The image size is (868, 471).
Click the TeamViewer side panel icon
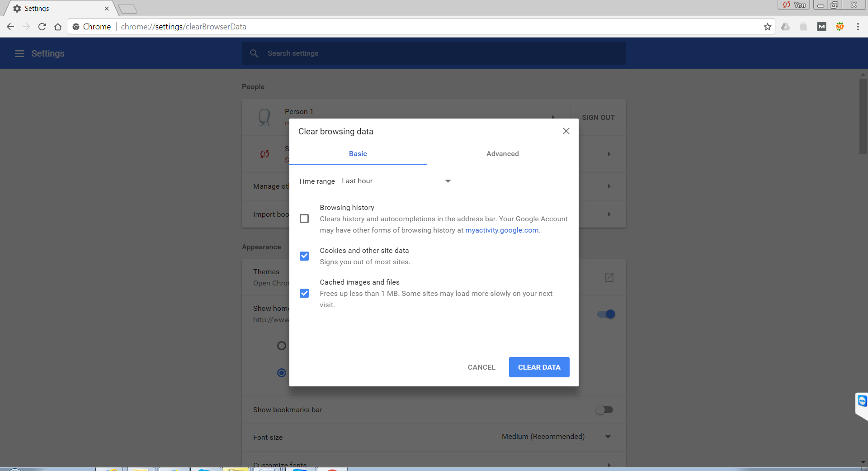[862, 401]
